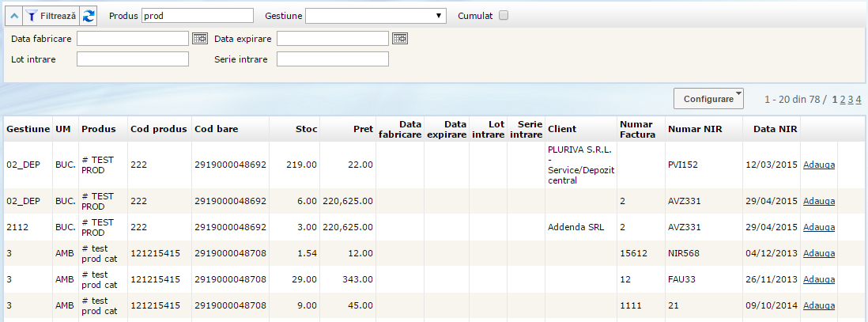Viewport: 868px width, 322px height.
Task: Click Adauga for the PVI152 row
Action: pos(819,165)
